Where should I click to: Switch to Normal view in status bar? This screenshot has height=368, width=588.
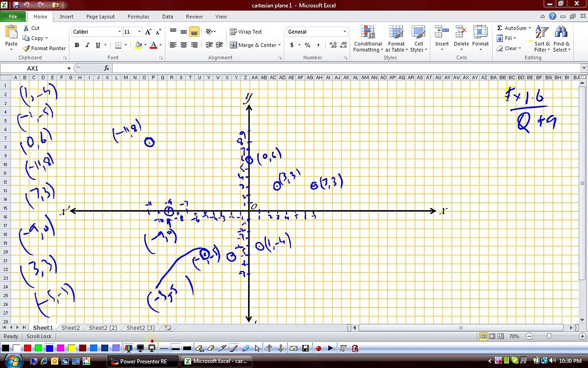coord(483,336)
